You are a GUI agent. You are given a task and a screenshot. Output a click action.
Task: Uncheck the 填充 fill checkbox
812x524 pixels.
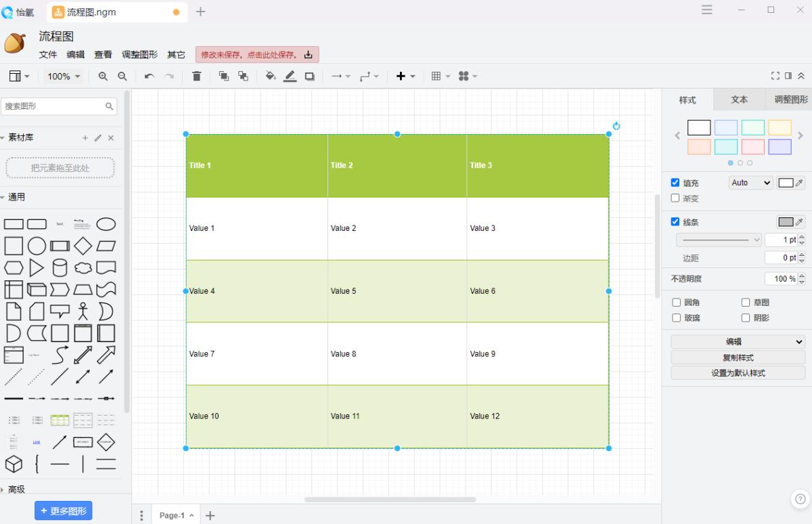point(675,183)
